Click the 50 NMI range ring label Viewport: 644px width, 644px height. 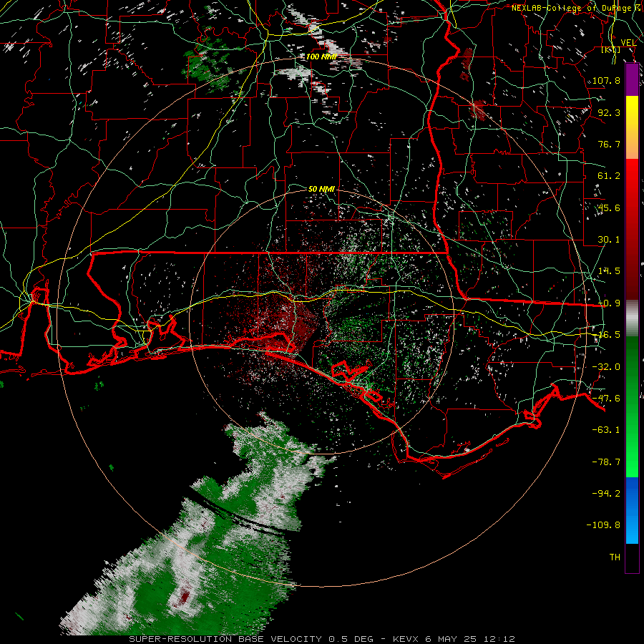pos(321,189)
